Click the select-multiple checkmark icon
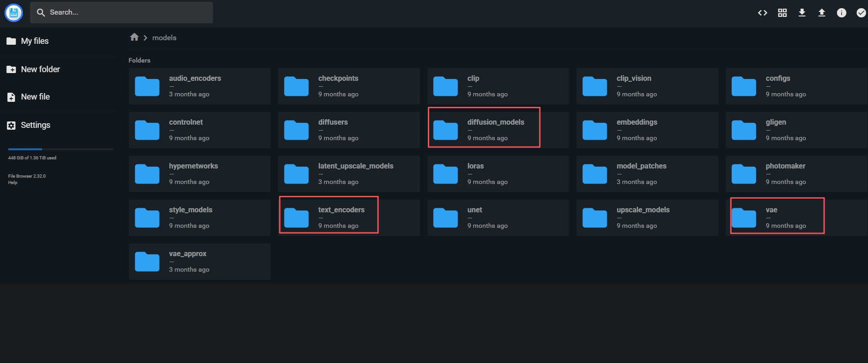Image resolution: width=868 pixels, height=363 pixels. coord(861,13)
